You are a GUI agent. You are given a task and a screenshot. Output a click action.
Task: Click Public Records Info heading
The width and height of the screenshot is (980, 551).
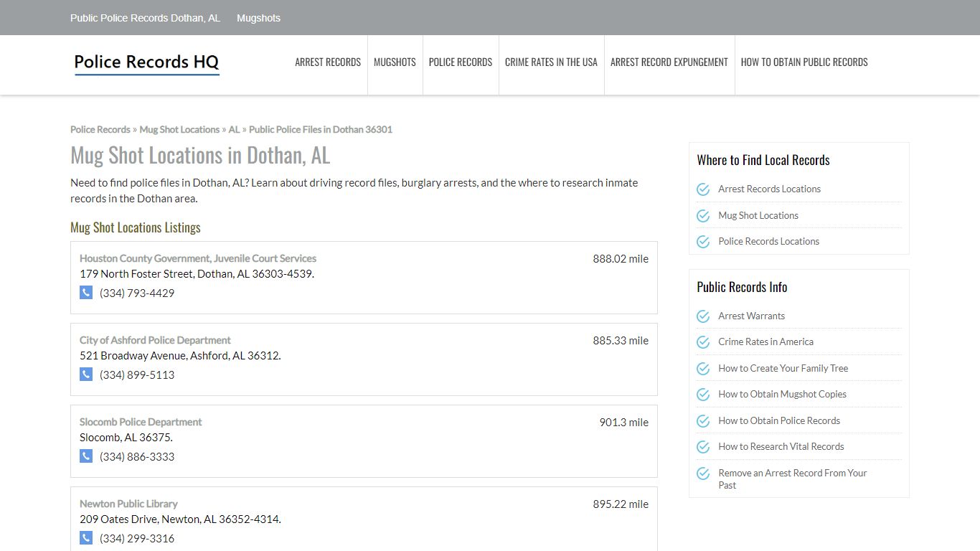pos(742,287)
